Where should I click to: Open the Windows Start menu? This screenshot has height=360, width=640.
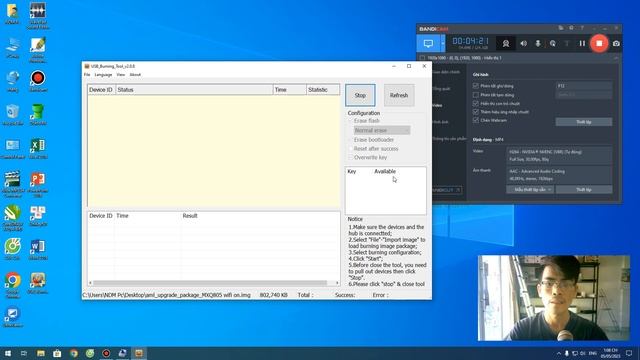coord(8,353)
